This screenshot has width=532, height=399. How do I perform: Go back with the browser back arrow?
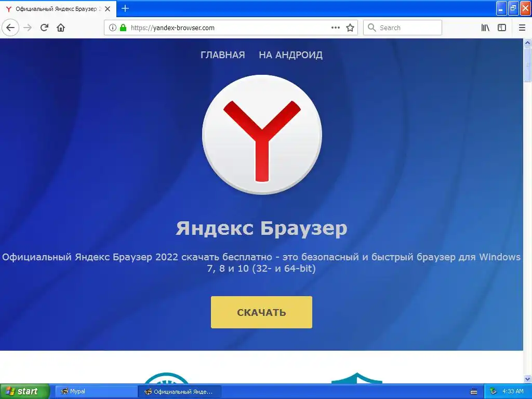pyautogui.click(x=10, y=28)
